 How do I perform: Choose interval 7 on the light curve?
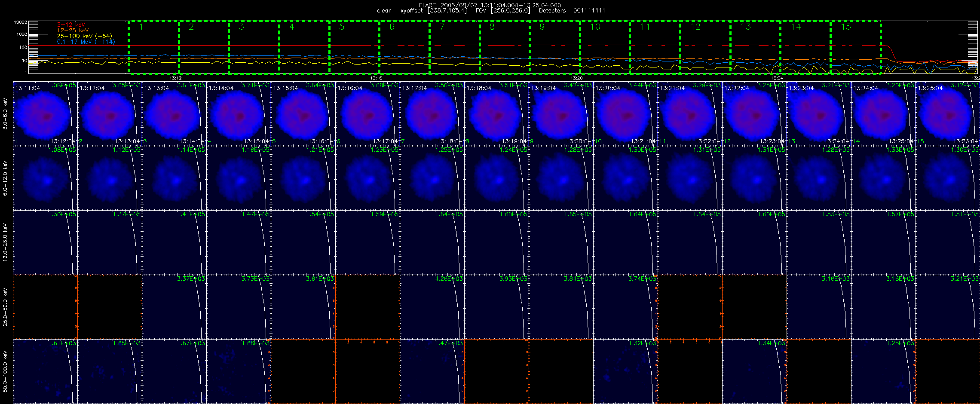[454, 47]
